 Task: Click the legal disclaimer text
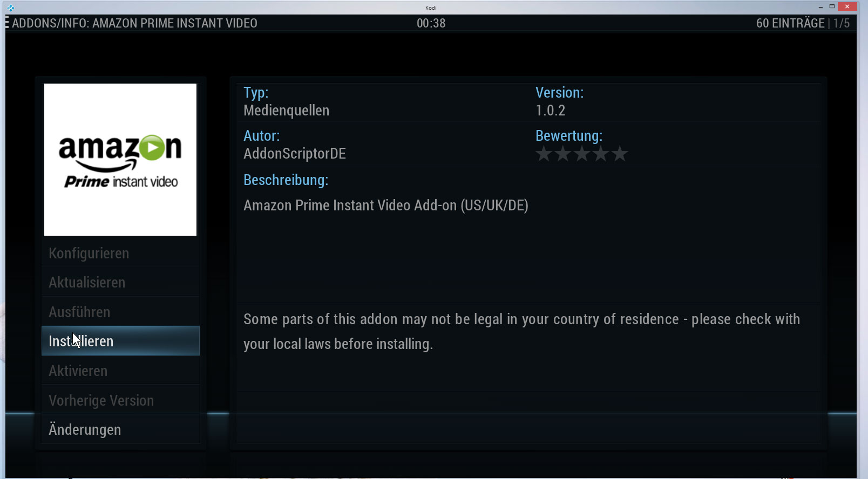[x=521, y=331]
